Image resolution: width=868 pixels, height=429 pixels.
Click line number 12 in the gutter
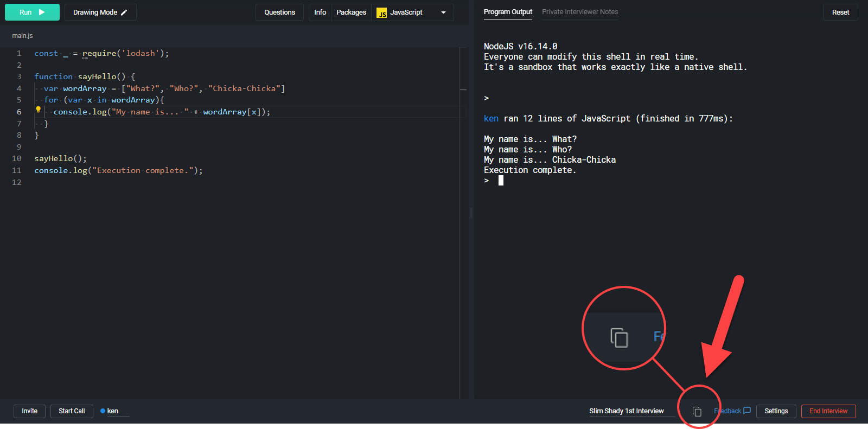tap(17, 182)
